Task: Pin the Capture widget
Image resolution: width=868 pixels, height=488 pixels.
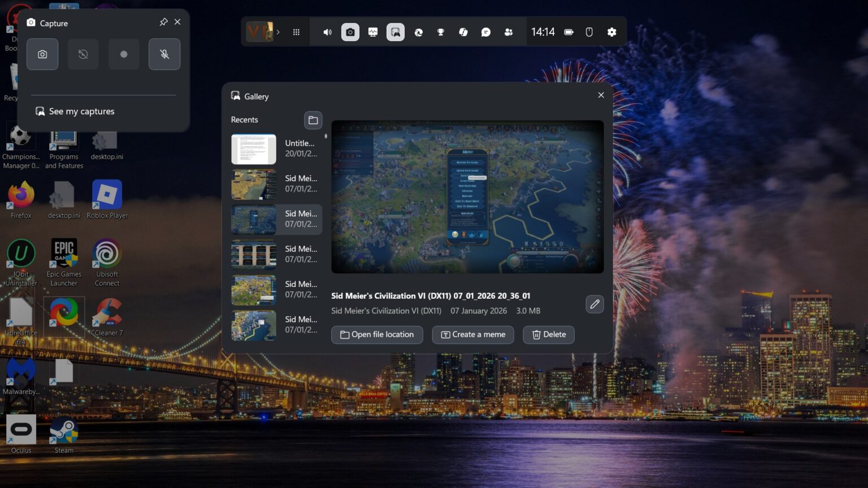Action: click(163, 22)
